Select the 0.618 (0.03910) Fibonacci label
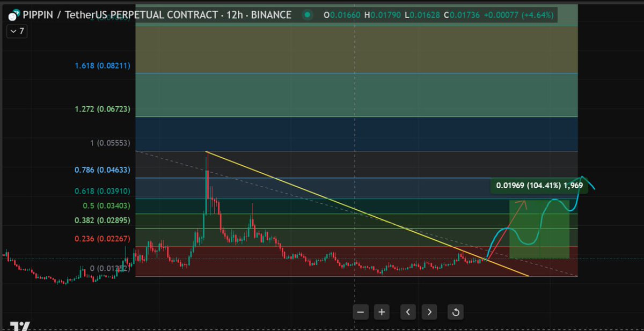644x331 pixels. coord(103,191)
